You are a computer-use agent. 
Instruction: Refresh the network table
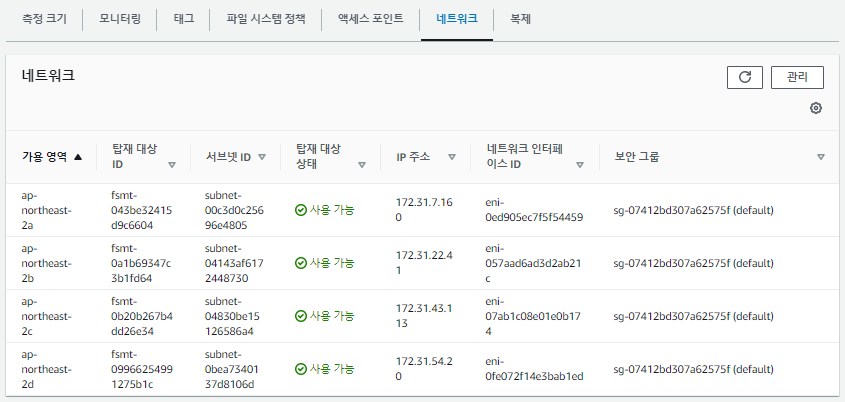pyautogui.click(x=745, y=77)
